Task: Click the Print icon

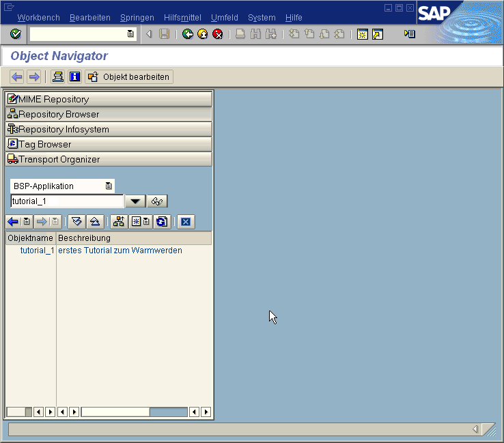Action: click(240, 34)
